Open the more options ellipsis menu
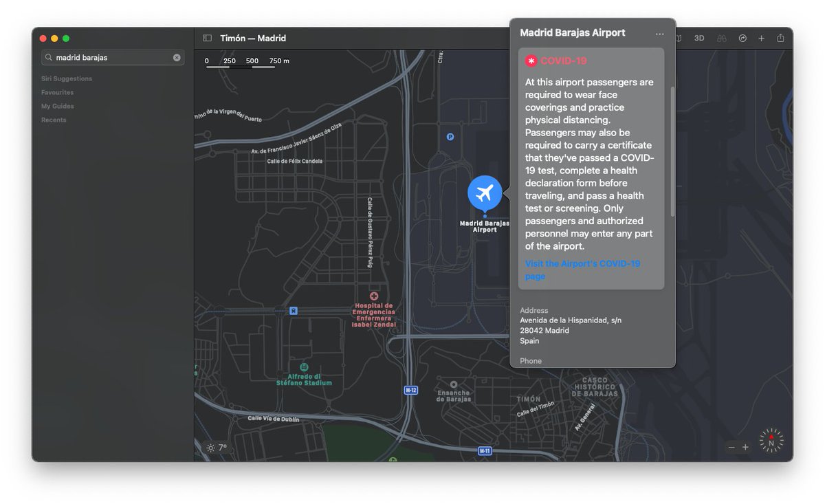Image resolution: width=825 pixels, height=504 pixels. click(660, 34)
